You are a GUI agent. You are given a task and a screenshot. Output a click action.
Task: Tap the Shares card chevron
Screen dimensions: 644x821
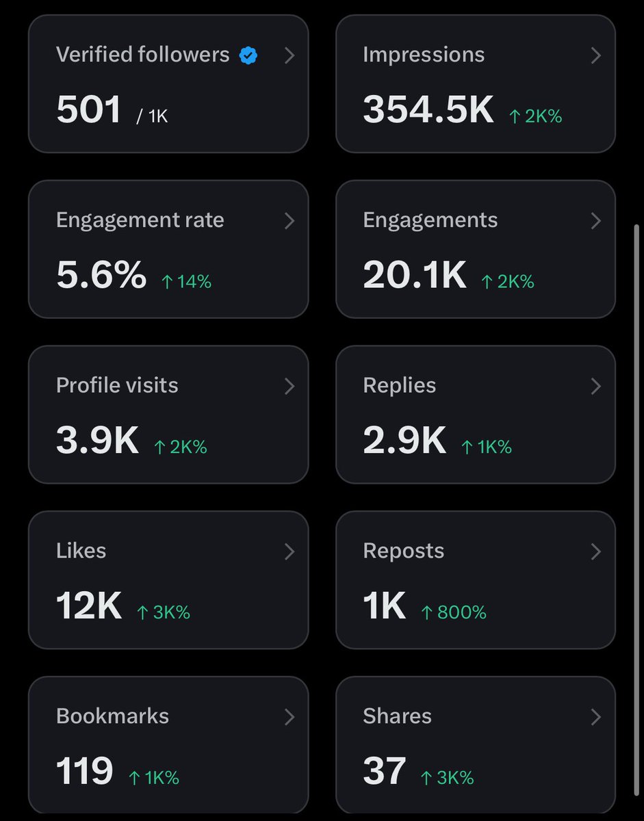tap(596, 716)
